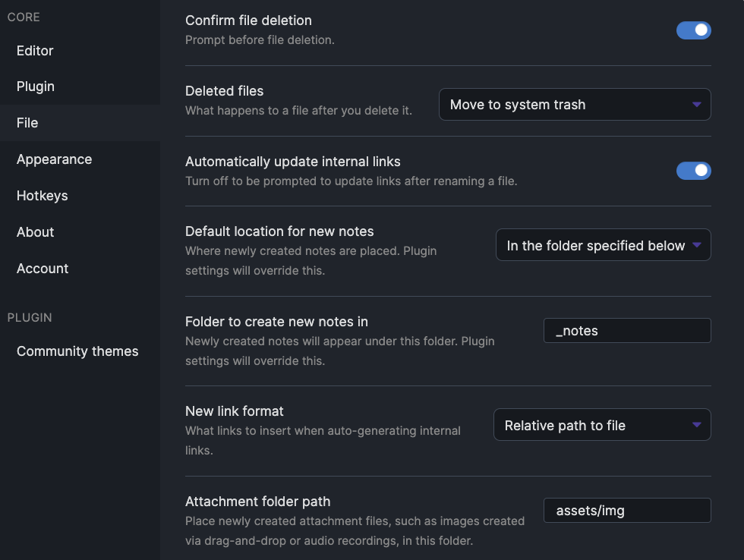Screen dimensions: 744x560
Task: Click the _notes folder input field
Action: [627, 331]
